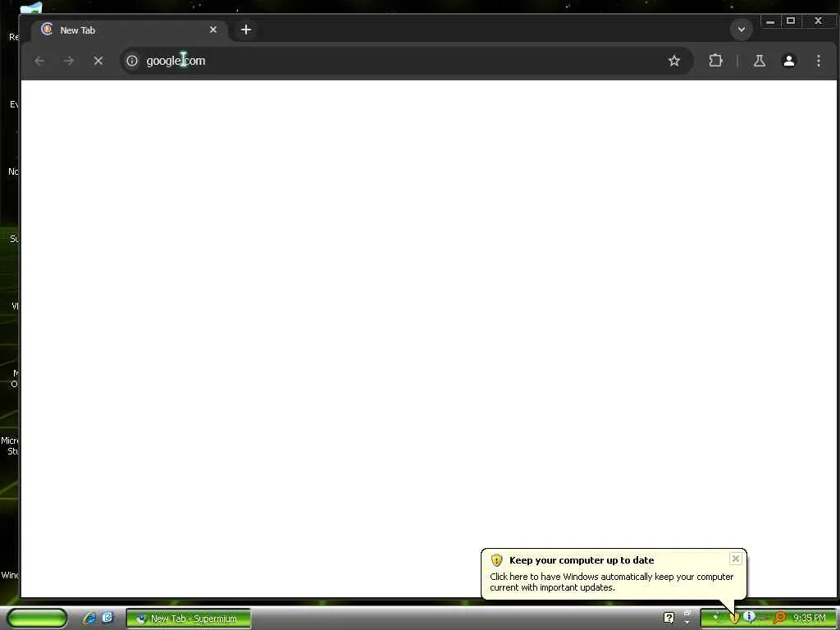This screenshot has height=630, width=840.
Task: Select the New Tab browser tab
Action: pos(129,30)
